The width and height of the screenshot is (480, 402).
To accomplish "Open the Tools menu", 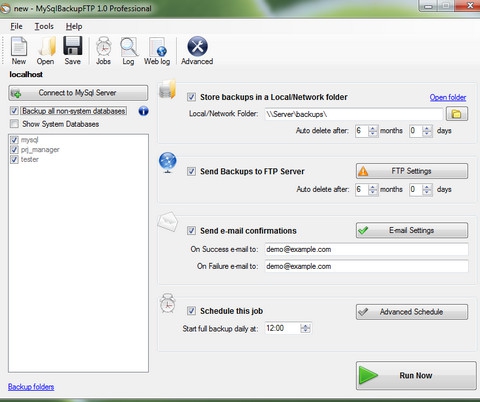I will [44, 26].
